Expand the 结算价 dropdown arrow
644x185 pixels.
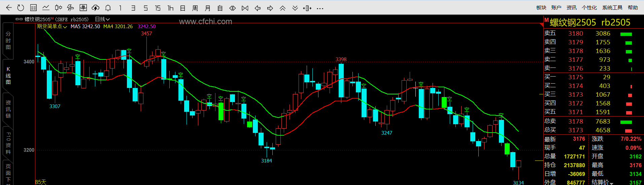[x=611, y=183]
